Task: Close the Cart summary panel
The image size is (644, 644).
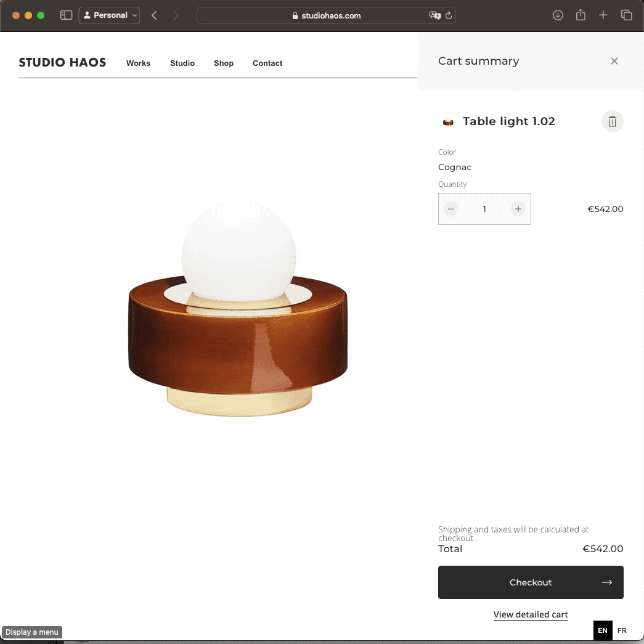Action: (x=614, y=61)
